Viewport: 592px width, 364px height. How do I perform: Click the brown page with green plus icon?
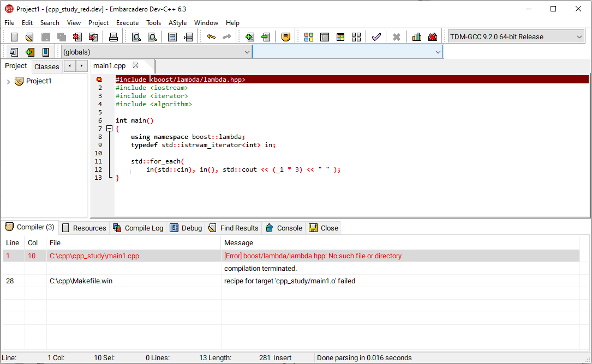tap(30, 52)
